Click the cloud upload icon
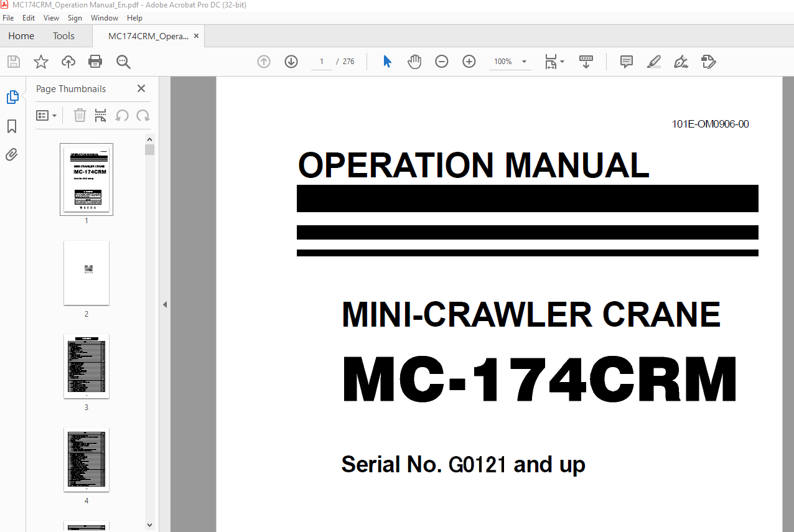 [x=68, y=62]
